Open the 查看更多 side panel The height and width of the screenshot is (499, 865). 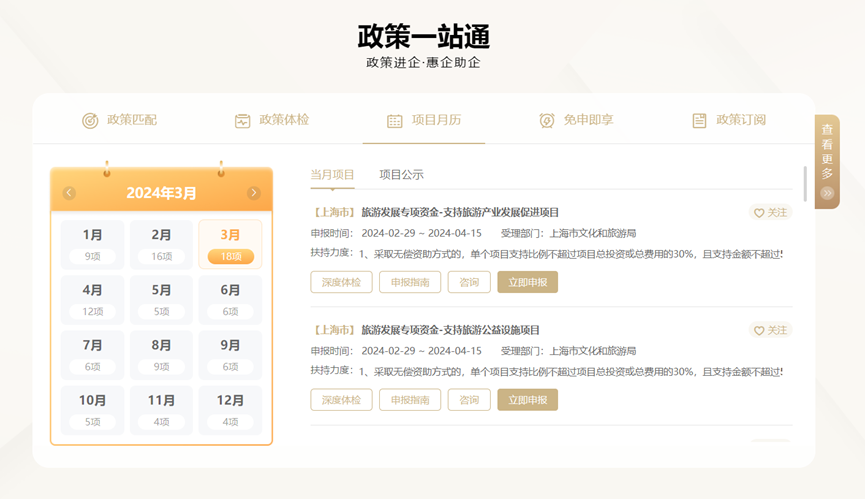(827, 162)
